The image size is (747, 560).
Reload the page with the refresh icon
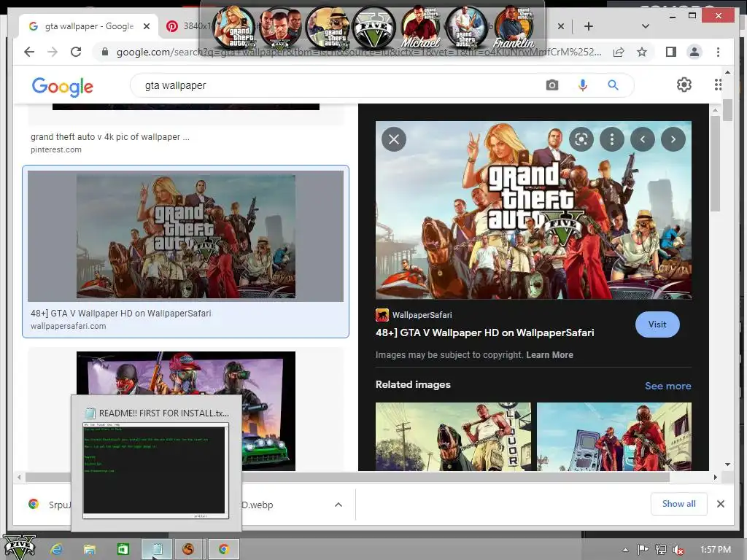coord(76,52)
